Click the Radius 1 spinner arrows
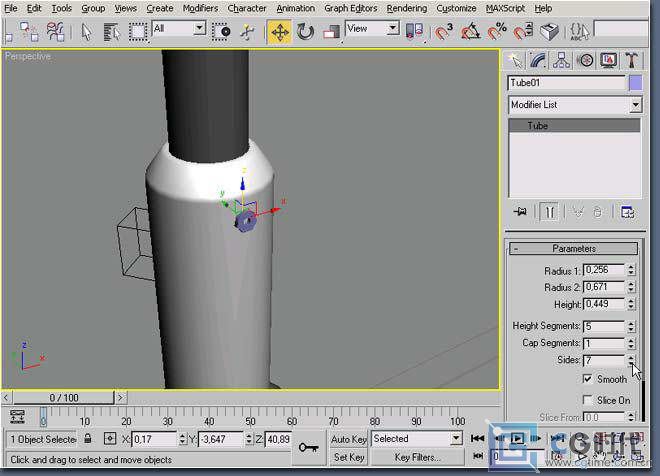This screenshot has width=660, height=476. tap(631, 270)
